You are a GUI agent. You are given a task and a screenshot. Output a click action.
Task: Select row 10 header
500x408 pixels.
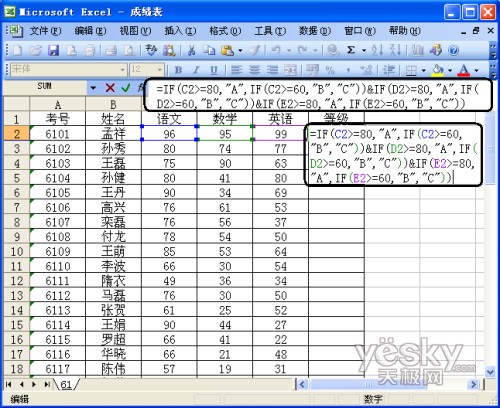(x=17, y=252)
